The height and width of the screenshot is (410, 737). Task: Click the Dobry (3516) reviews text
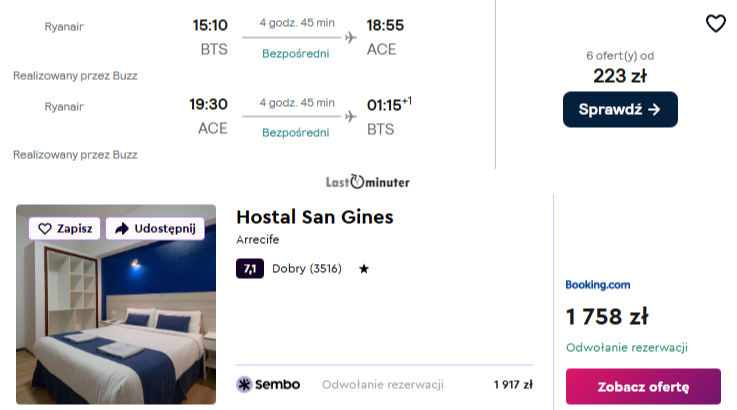point(307,268)
